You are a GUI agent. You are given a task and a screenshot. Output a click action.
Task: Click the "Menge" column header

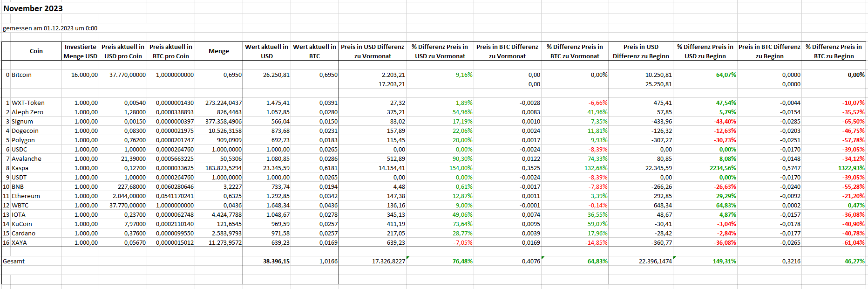coord(219,51)
